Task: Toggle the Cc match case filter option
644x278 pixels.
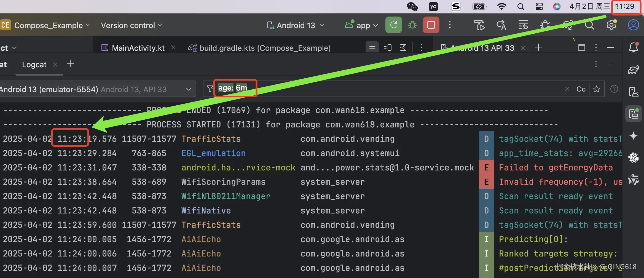Action: (581, 89)
